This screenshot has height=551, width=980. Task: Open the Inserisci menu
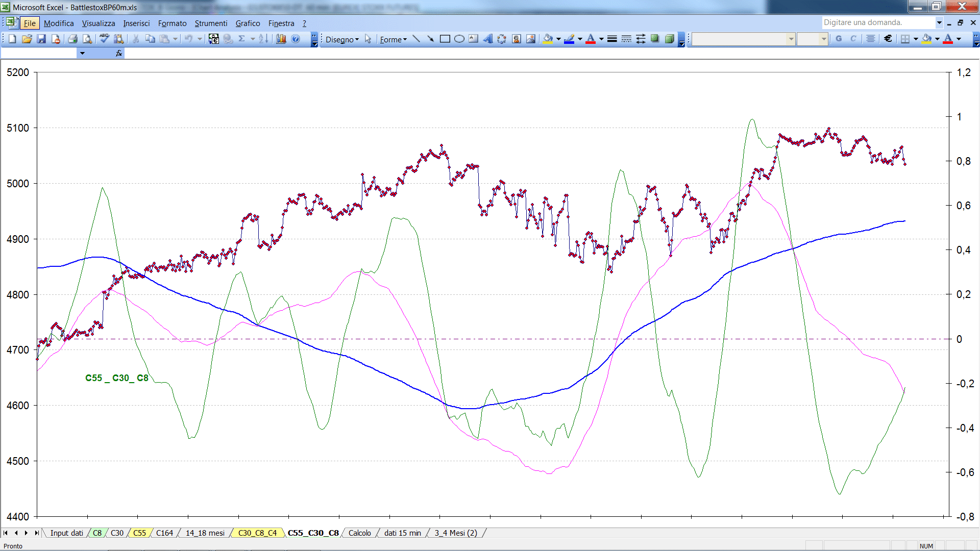(136, 23)
